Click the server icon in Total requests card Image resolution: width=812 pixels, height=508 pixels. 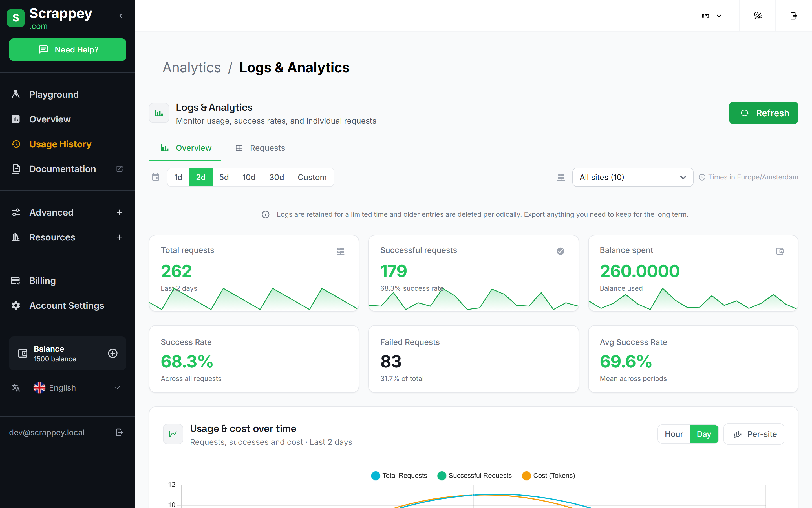point(341,251)
